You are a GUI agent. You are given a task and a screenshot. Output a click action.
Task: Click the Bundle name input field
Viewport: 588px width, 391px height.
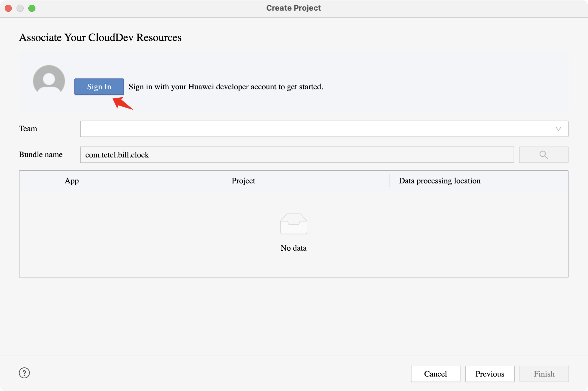coord(297,155)
